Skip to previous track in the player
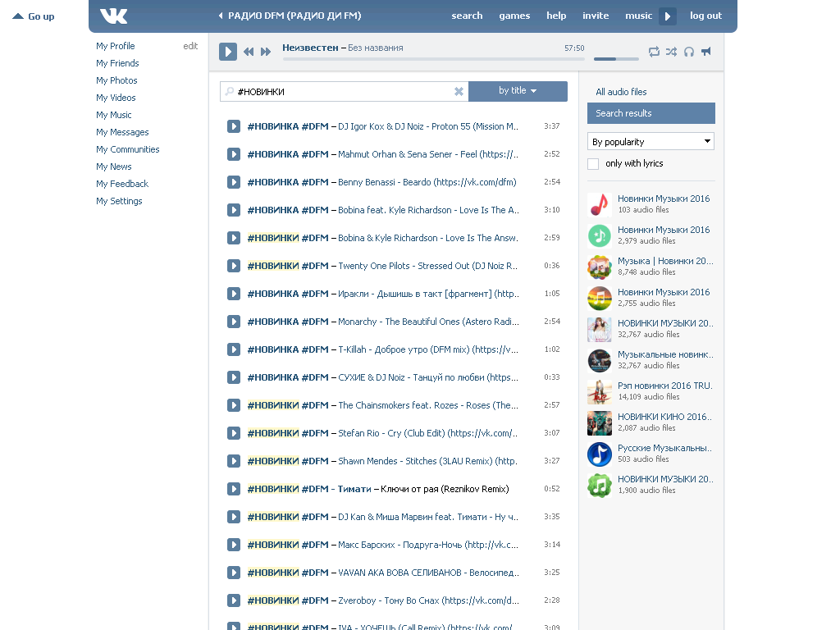 click(x=249, y=52)
